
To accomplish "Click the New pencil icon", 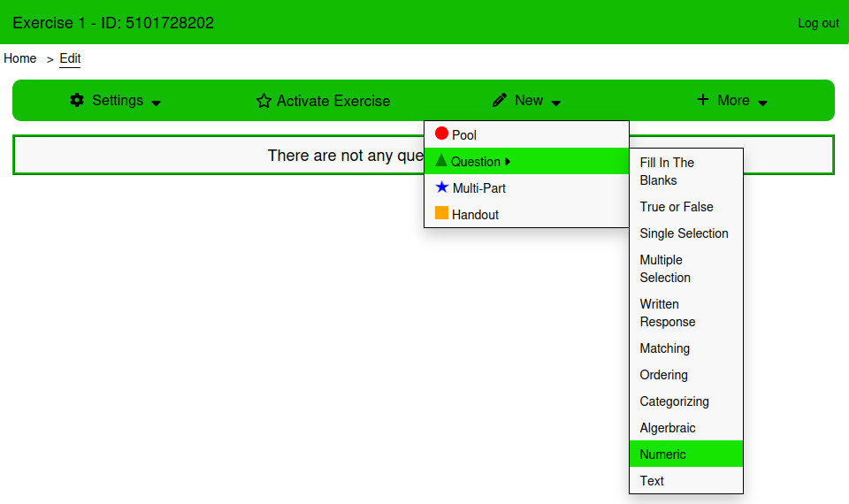I will (500, 100).
